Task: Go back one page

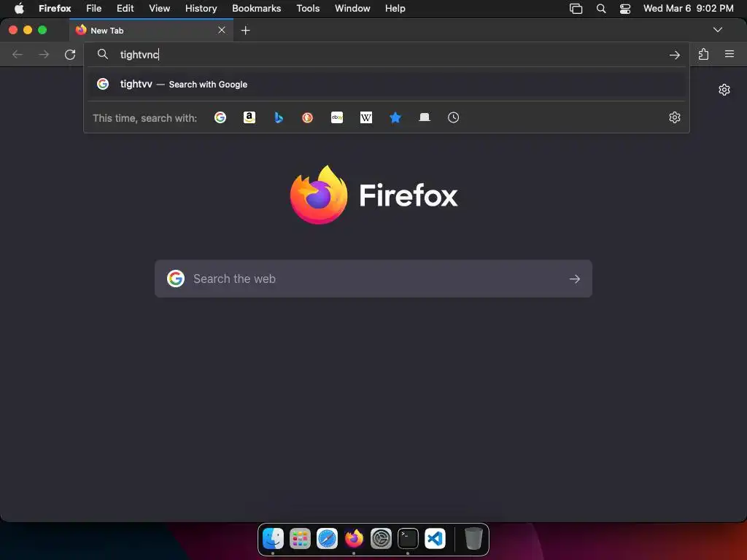Action: [x=18, y=55]
